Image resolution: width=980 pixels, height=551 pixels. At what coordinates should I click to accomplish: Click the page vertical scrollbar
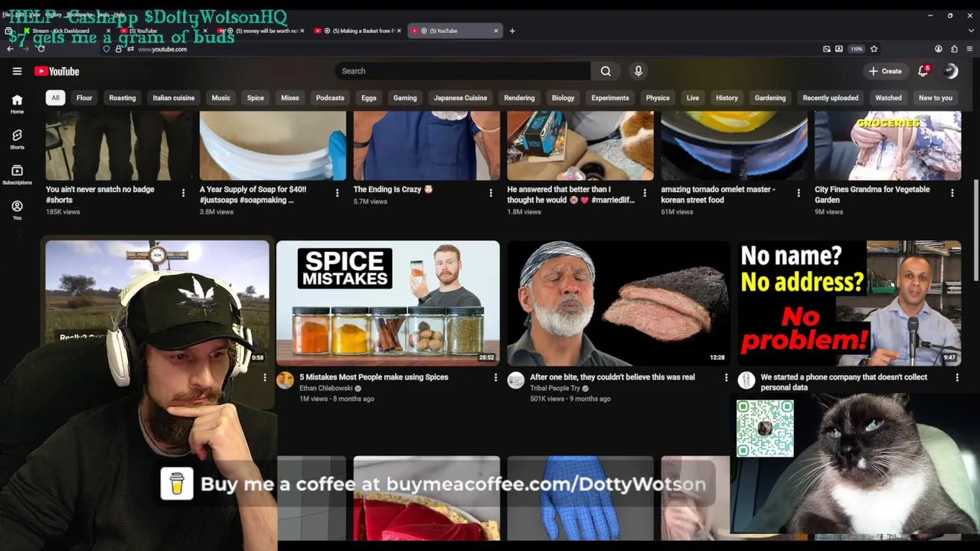975,230
